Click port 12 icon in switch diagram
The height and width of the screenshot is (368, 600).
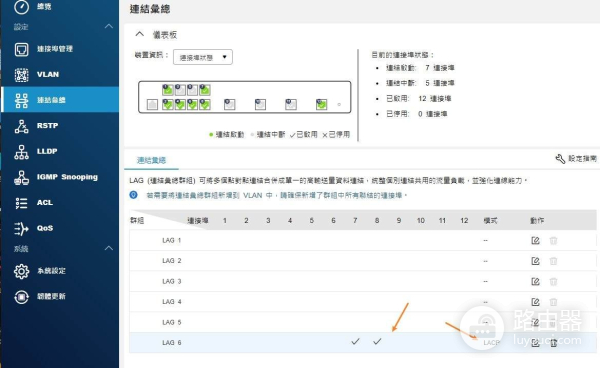point(321,104)
